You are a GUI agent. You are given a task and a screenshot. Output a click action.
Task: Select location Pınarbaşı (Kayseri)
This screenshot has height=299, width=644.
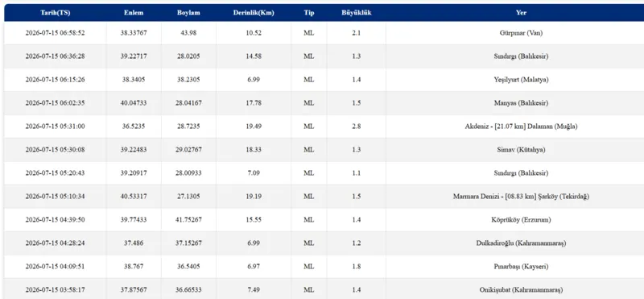tap(521, 267)
